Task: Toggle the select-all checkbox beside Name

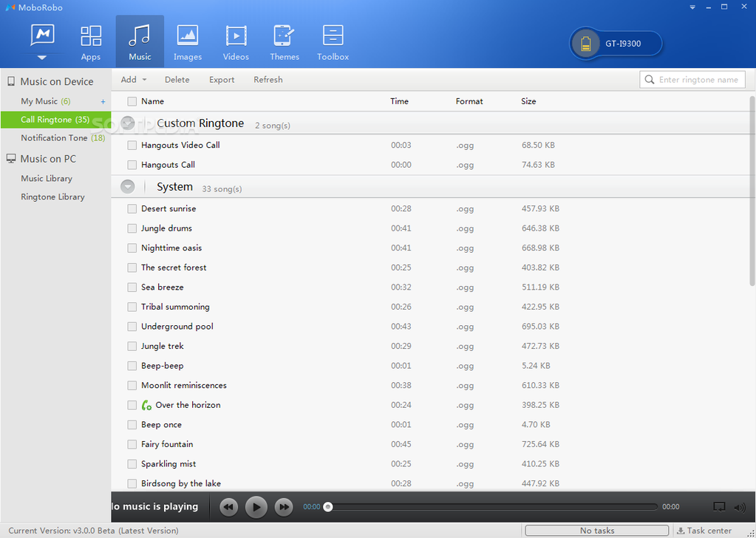Action: click(132, 101)
